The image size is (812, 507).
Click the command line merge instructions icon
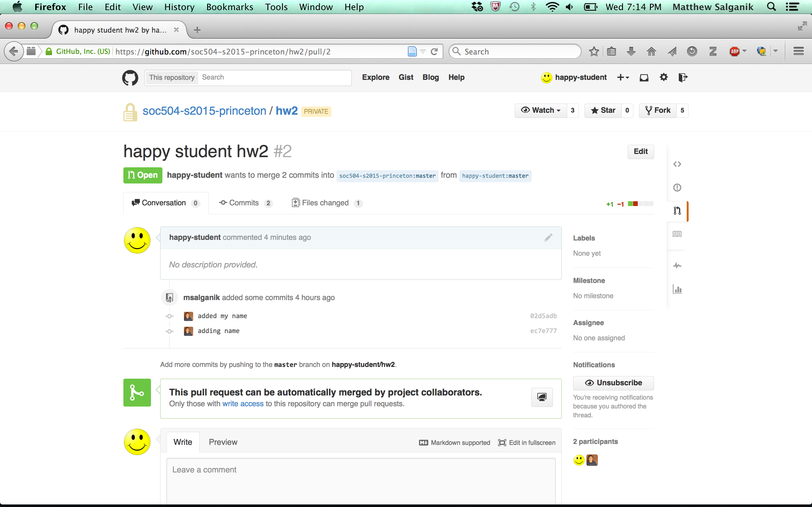(x=541, y=397)
